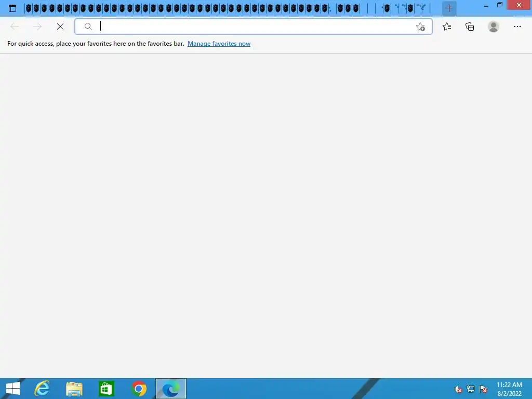Open the Windows Start menu
Viewport: 532px width, 399px height.
13,389
